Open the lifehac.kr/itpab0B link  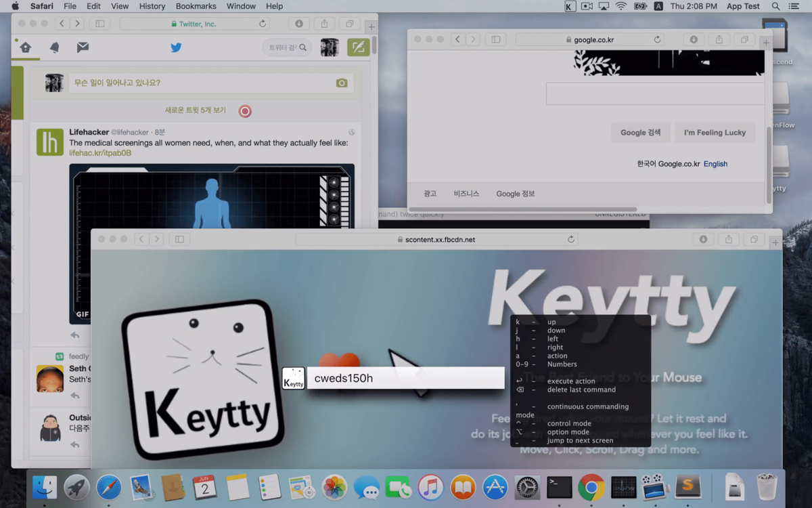100,153
